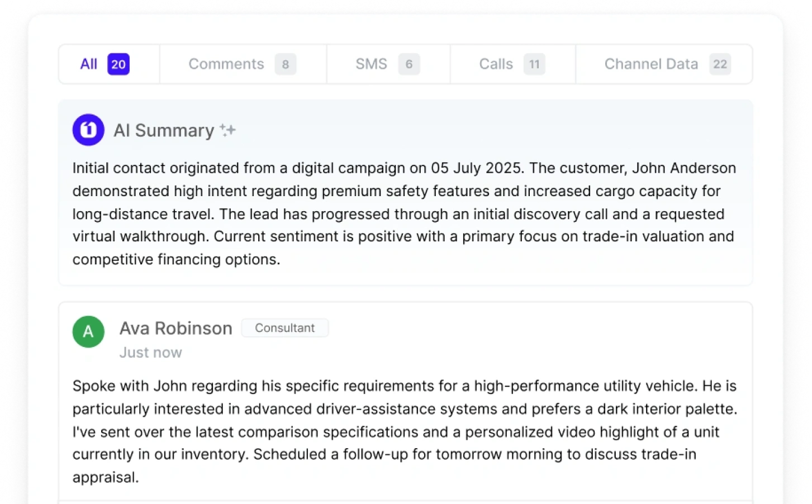This screenshot has height=504, width=812.
Task: Click the Consultant role badge
Action: 285,328
